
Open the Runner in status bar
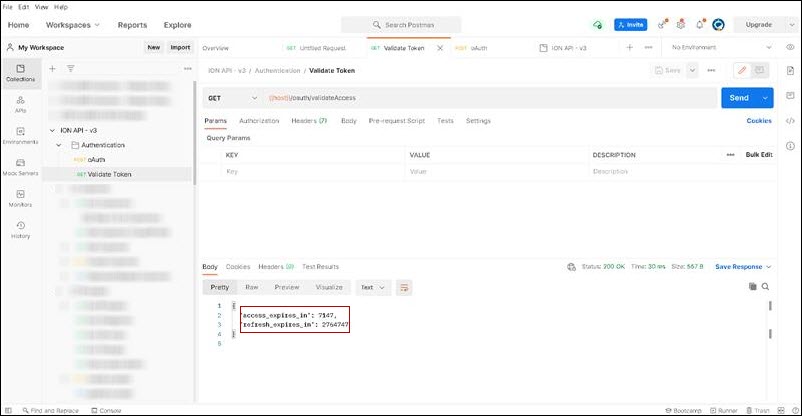723,410
